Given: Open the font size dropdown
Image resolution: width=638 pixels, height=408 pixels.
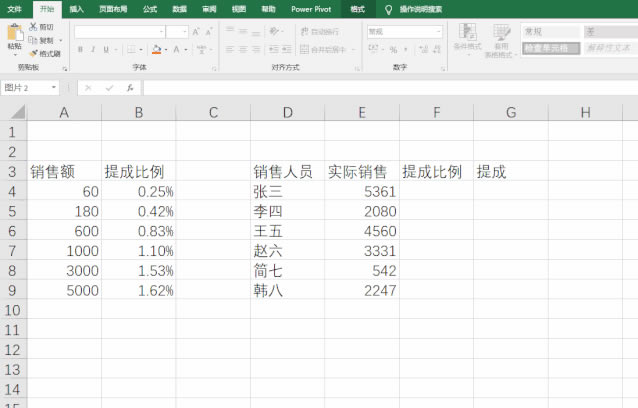Looking at the screenshot, I should [185, 31].
